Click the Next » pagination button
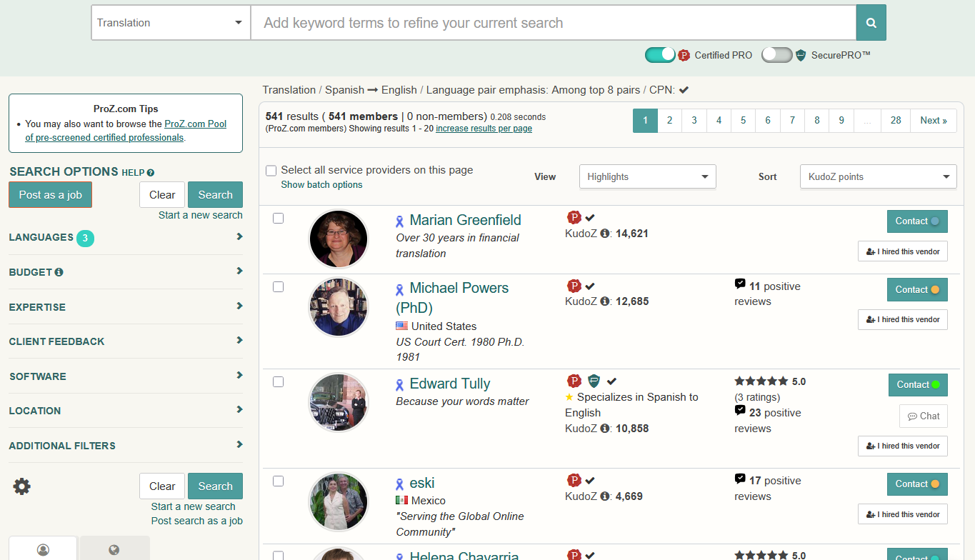The image size is (975, 560). (x=934, y=121)
